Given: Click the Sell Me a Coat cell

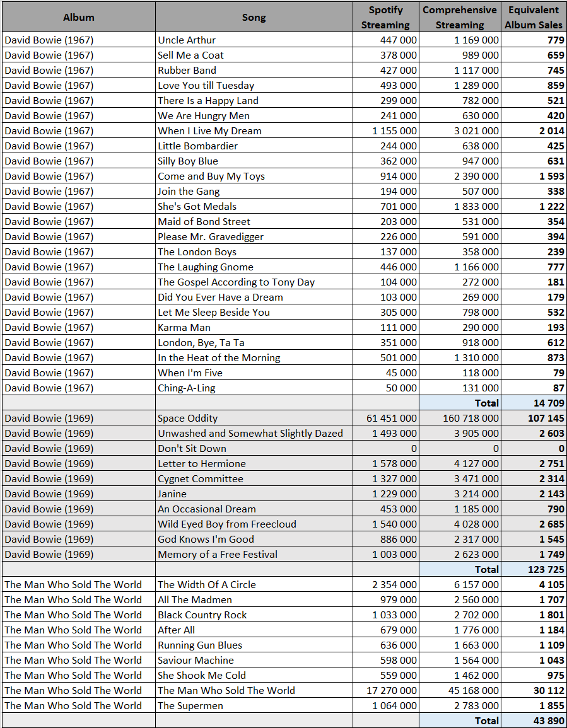Looking at the screenshot, I should 254,55.
